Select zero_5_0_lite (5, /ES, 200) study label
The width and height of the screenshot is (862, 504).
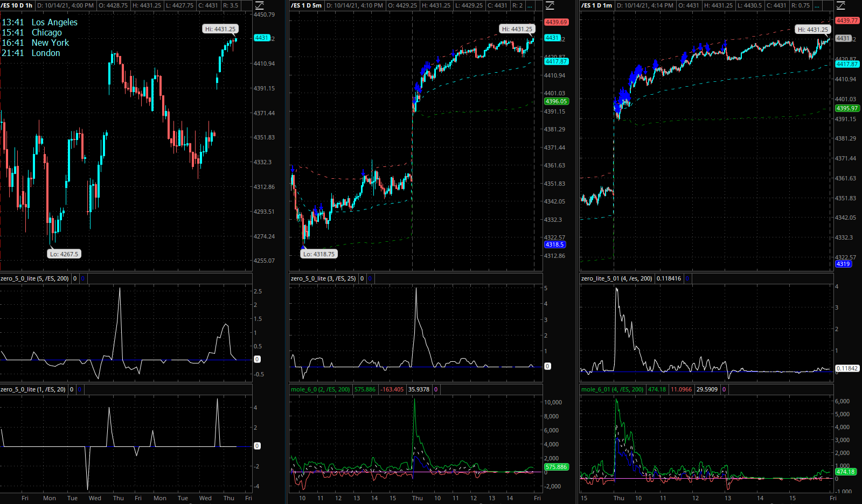pos(34,278)
